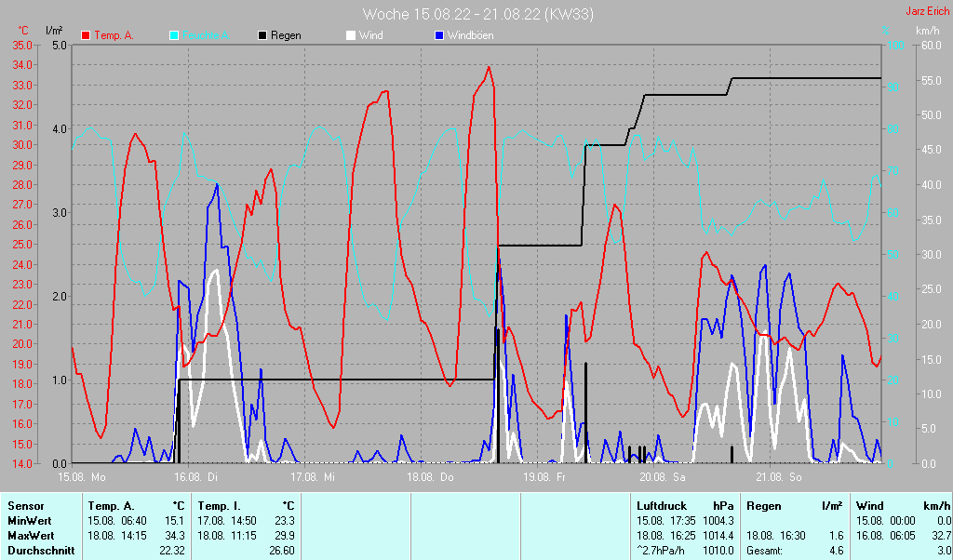Screen dimensions: 953x560
Task: Click the wind minimum timestamp '15.08. 00:00'
Action: click(x=886, y=521)
